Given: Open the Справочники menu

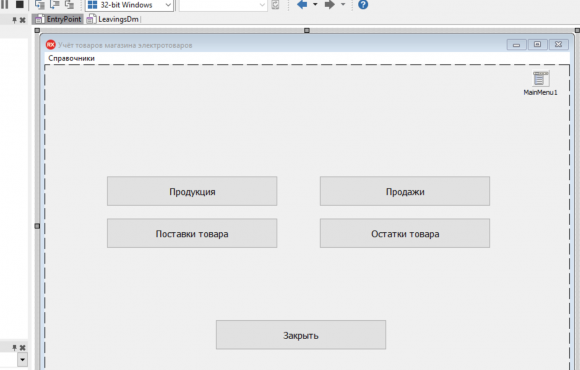Looking at the screenshot, I should coord(71,58).
